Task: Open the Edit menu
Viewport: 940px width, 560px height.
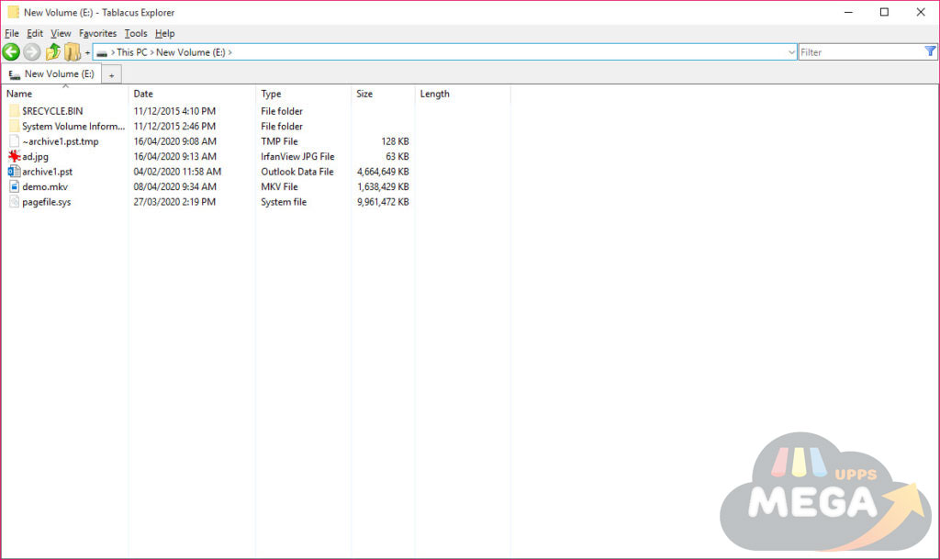Action: pos(35,34)
